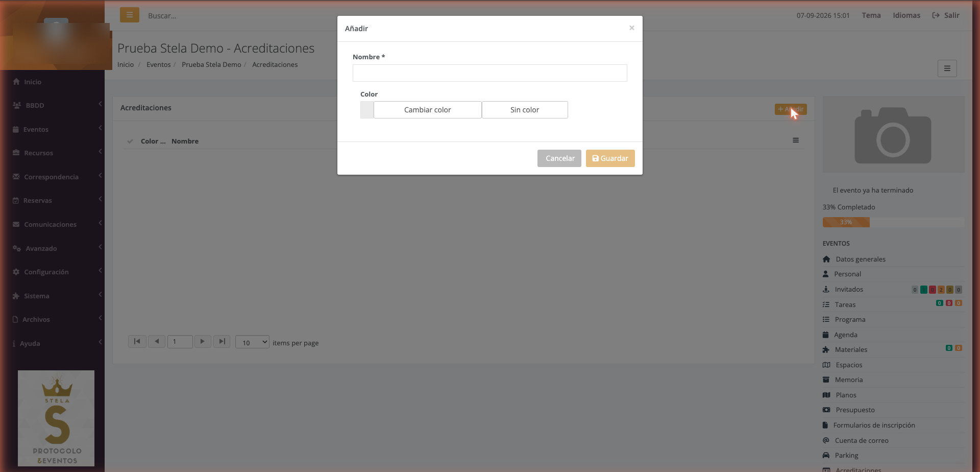This screenshot has height=472, width=980.
Task: Click the Parking car icon
Action: pyautogui.click(x=826, y=455)
